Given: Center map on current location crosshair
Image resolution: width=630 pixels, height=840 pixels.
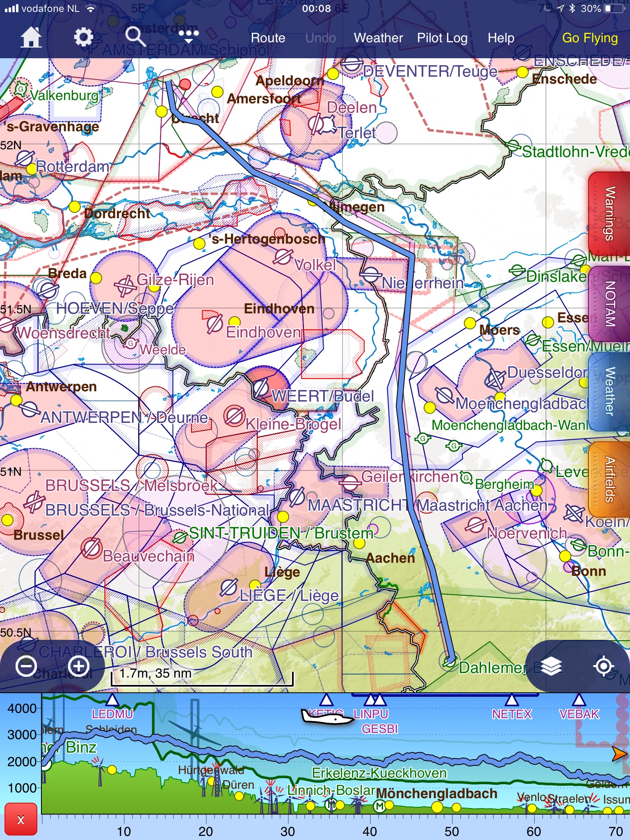Looking at the screenshot, I should (x=604, y=666).
